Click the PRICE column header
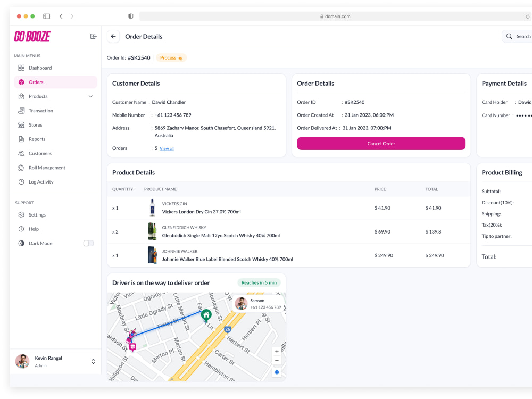The height and width of the screenshot is (399, 532). coord(380,189)
